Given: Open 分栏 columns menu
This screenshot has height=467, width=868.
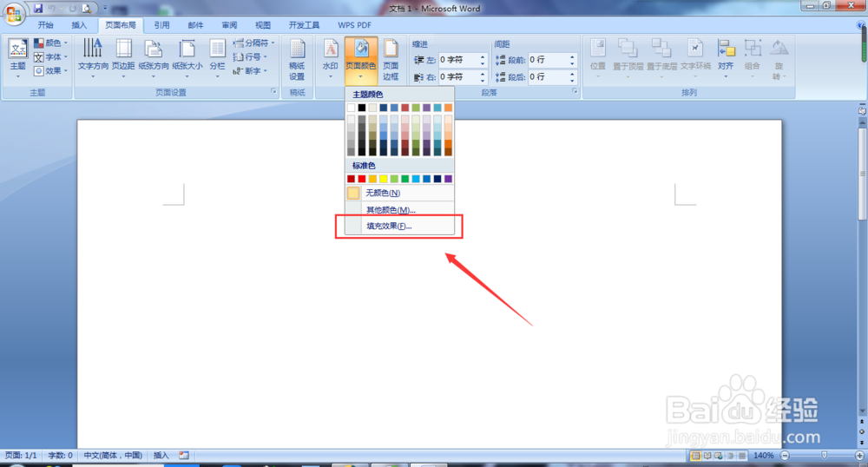Looking at the screenshot, I should 217,58.
